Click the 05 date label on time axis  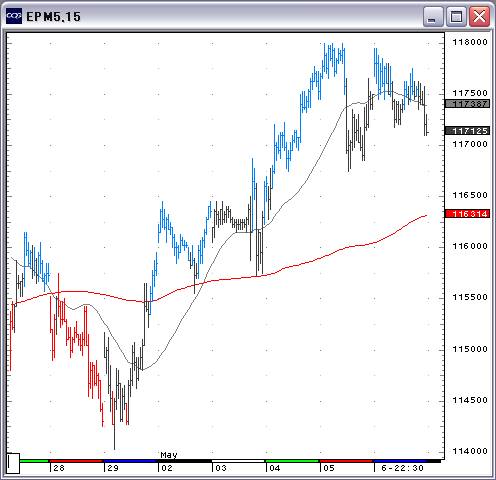[x=329, y=468]
